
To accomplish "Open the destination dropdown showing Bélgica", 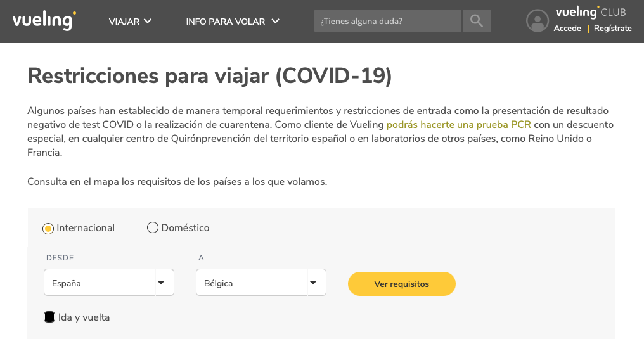I will pos(252,283).
